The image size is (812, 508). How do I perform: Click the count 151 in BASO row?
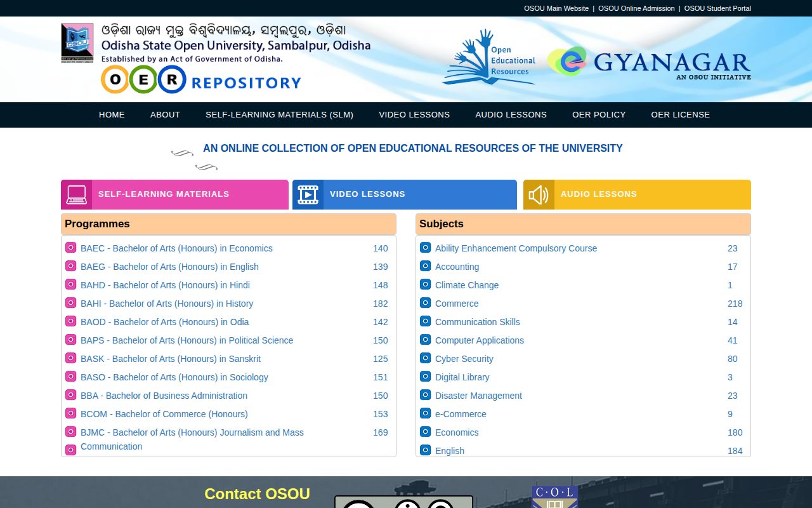381,377
